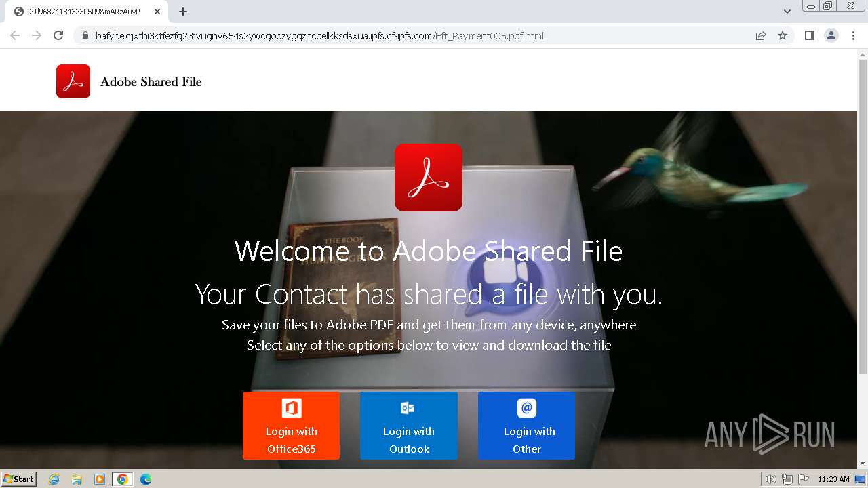
Task: Click the Welcome to Adobe Shared File heading
Action: (429, 251)
